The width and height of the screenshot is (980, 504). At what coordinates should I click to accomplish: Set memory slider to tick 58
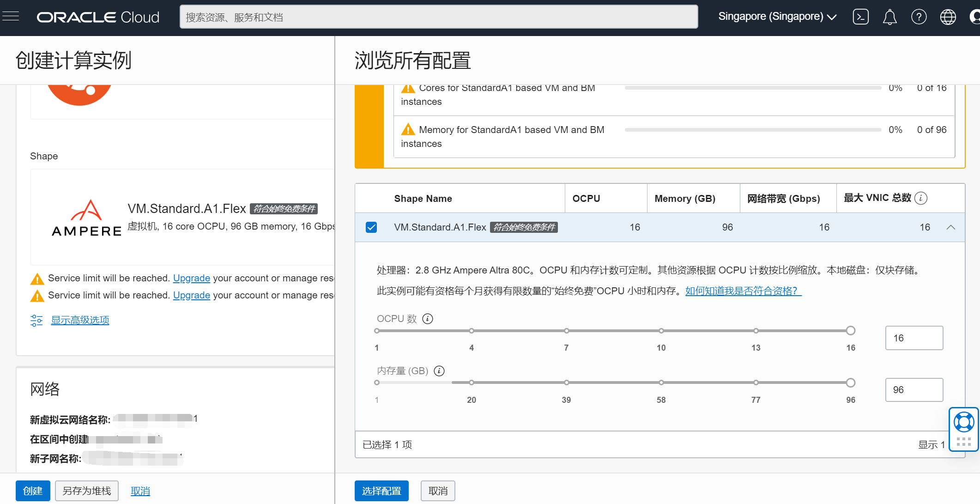click(x=661, y=383)
